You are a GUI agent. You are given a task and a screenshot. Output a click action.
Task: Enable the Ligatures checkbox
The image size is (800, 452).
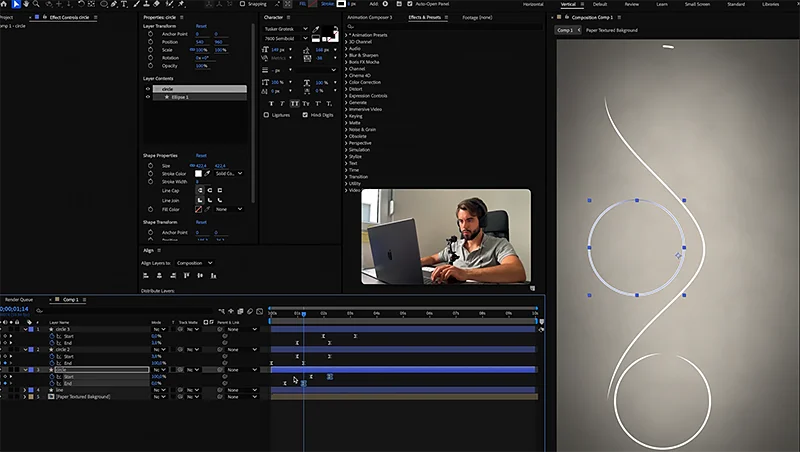coord(266,115)
